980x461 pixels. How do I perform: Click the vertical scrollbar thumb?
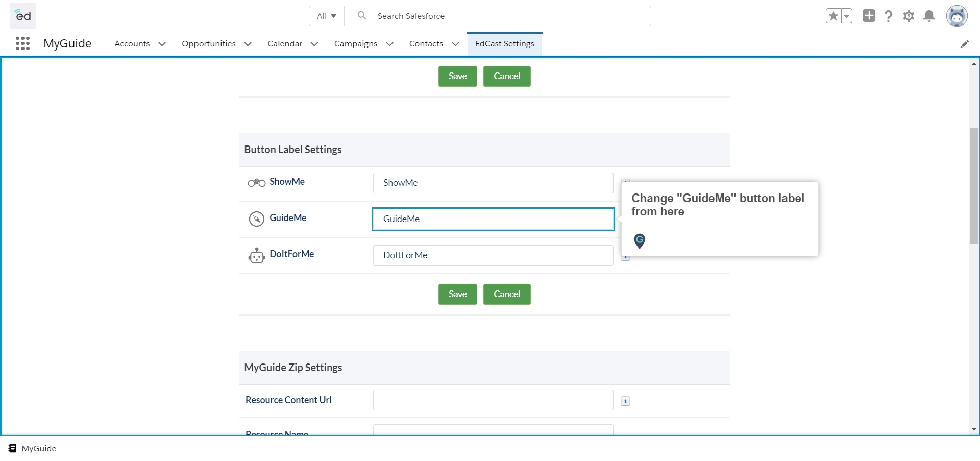(974, 185)
